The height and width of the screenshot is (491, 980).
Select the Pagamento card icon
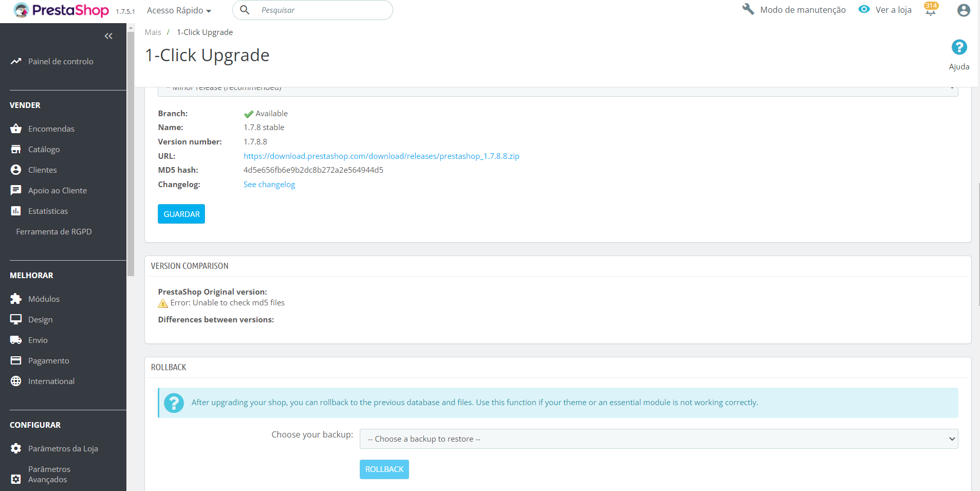(x=16, y=360)
